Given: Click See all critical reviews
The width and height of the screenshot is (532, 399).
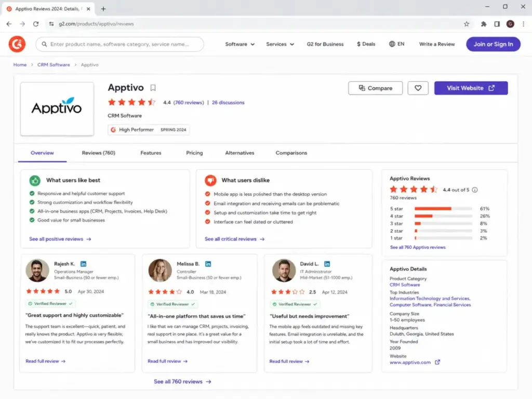Looking at the screenshot, I should click(x=234, y=239).
